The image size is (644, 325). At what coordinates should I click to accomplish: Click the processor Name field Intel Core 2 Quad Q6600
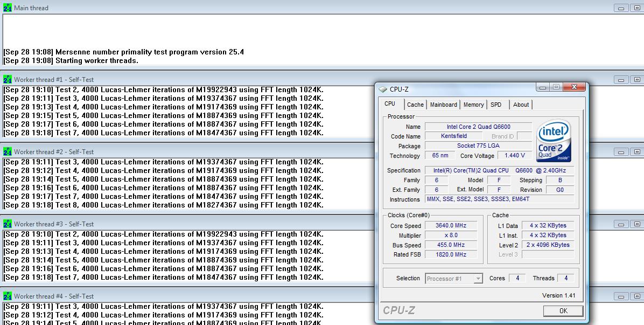coord(479,127)
